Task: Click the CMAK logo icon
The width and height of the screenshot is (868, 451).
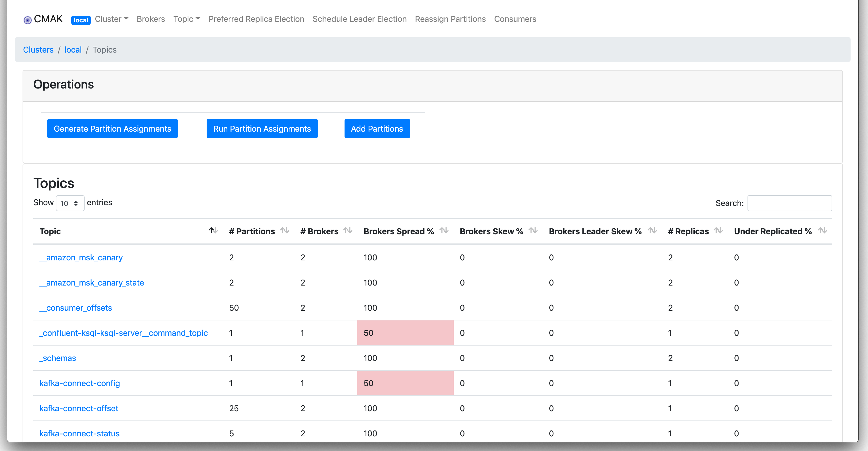Action: [x=28, y=20]
